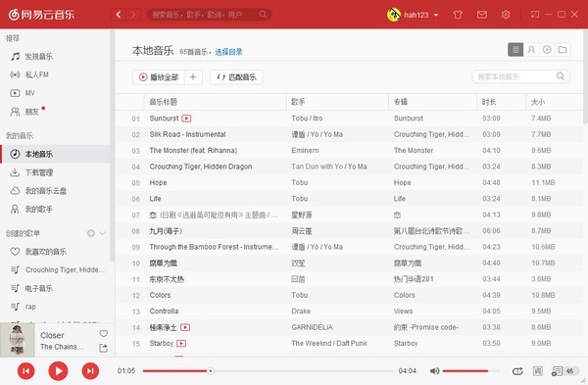Click the song progress slider

268,370
